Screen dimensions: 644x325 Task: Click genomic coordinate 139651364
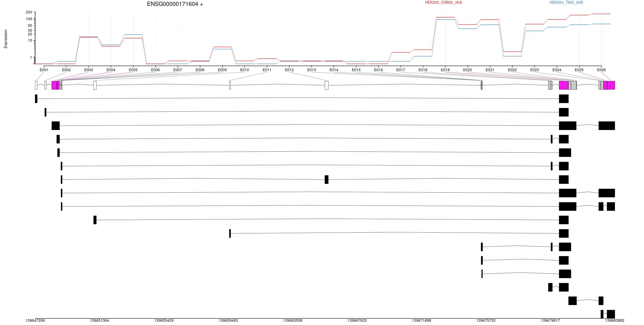pyautogui.click(x=100, y=321)
